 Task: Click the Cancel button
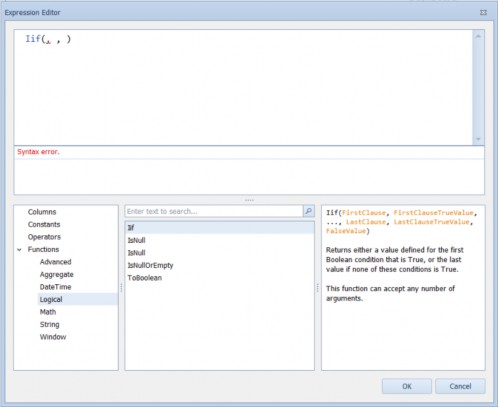click(x=460, y=386)
